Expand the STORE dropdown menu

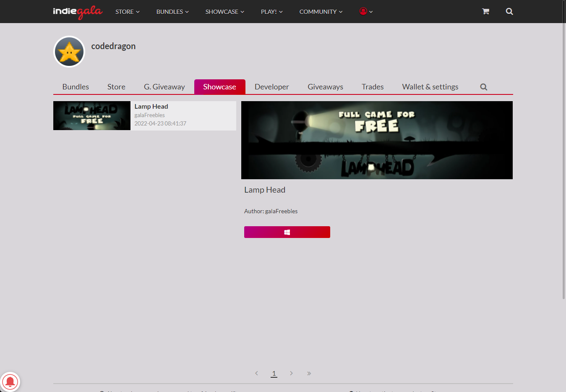pyautogui.click(x=128, y=12)
